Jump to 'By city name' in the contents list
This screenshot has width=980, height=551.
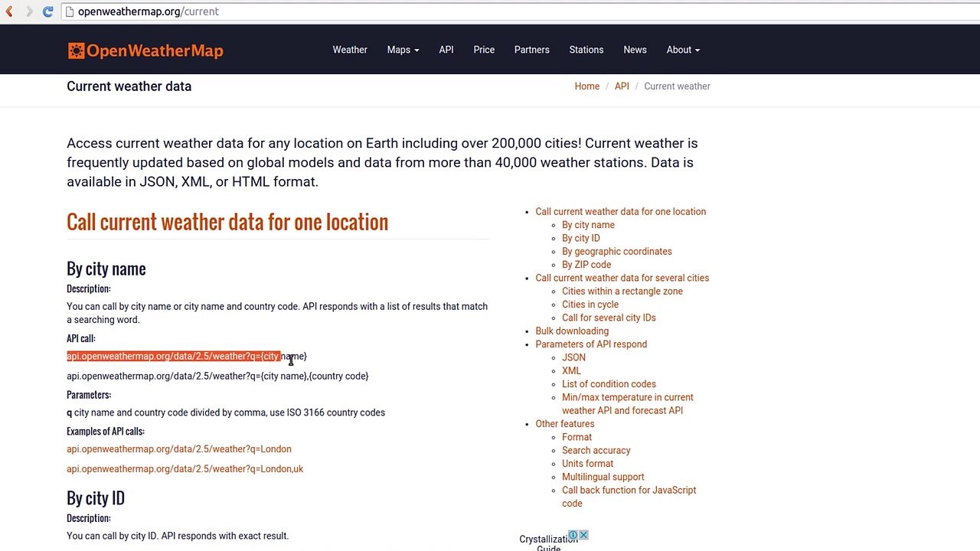588,225
